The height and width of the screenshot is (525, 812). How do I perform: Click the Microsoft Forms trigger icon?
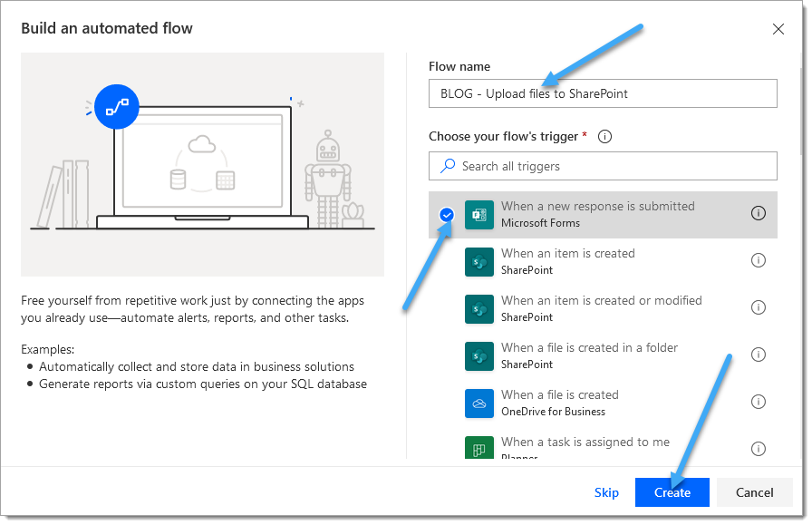pyautogui.click(x=479, y=215)
